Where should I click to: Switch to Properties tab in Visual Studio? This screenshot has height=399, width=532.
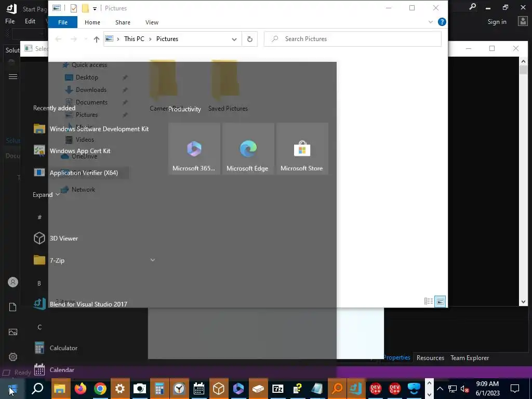click(397, 357)
